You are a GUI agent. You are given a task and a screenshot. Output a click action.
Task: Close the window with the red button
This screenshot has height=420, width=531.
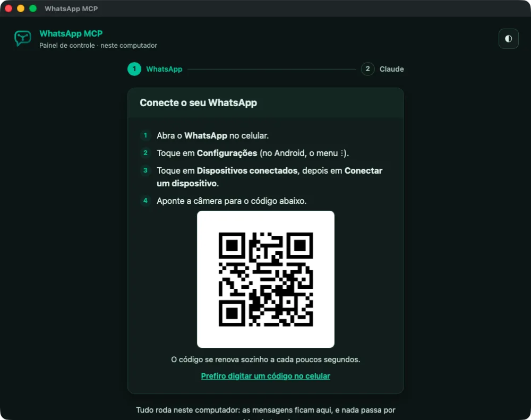(8, 8)
